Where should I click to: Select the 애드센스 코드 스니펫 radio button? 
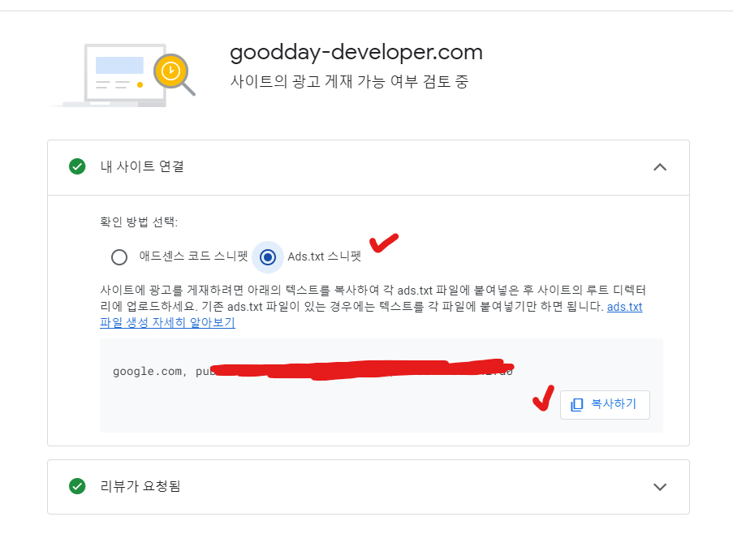119,257
